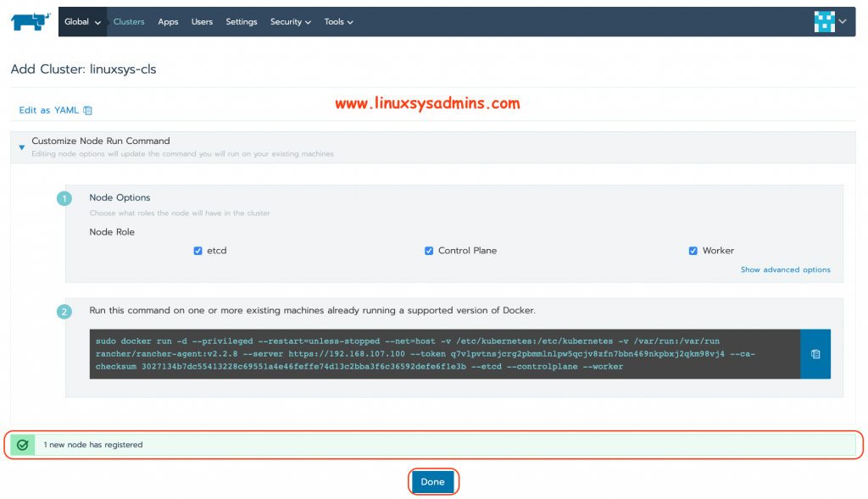Expand the Security menu
The image size is (868, 499).
tap(291, 21)
